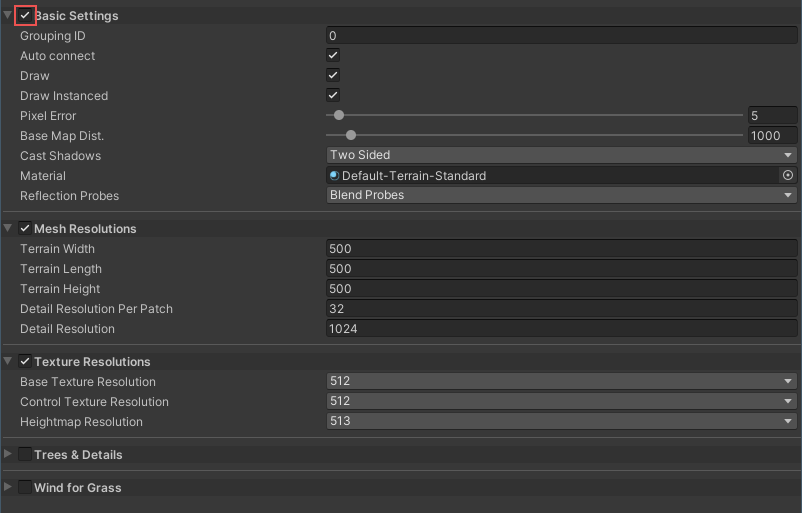Click the Default-Terrain-Standard material icon

pos(335,176)
